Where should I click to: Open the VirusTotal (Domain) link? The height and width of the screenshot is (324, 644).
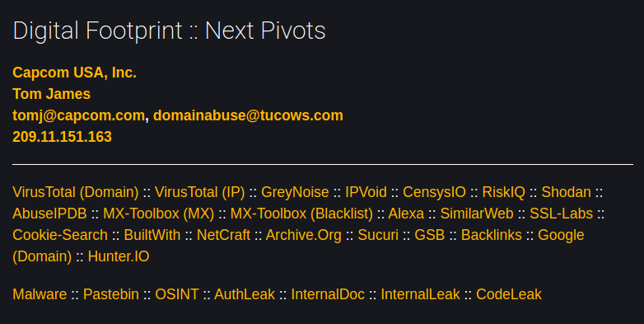coord(76,192)
